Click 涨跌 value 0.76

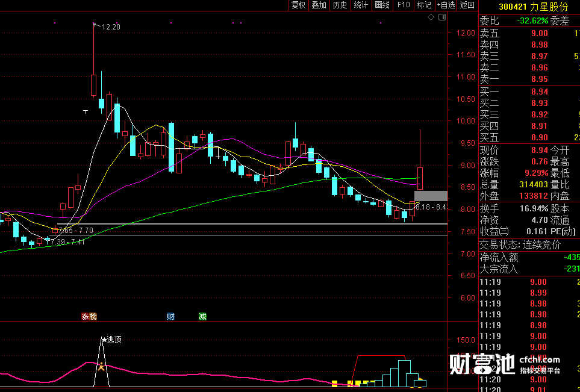click(539, 161)
